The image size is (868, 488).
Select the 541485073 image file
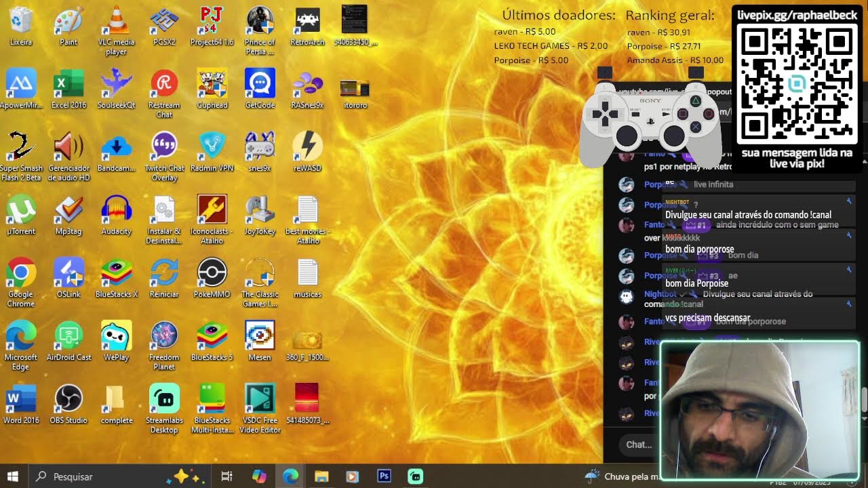click(x=307, y=405)
